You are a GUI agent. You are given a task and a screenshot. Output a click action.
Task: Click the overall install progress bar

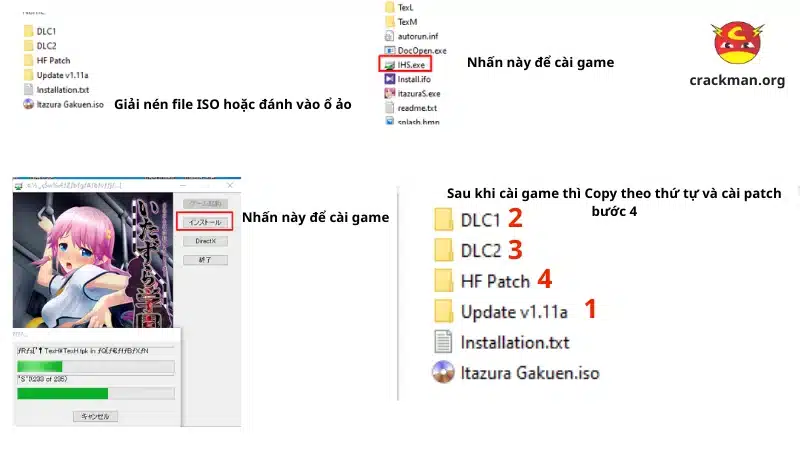pos(96,393)
